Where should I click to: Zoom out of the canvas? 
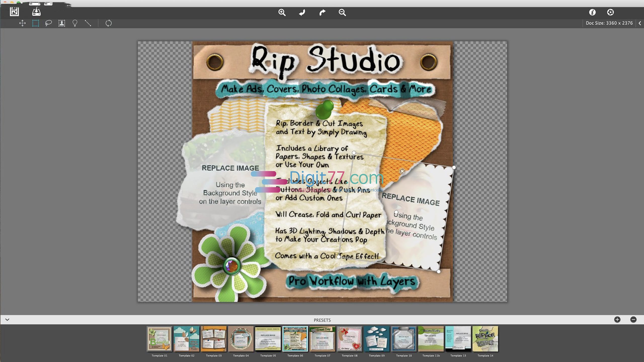342,12
